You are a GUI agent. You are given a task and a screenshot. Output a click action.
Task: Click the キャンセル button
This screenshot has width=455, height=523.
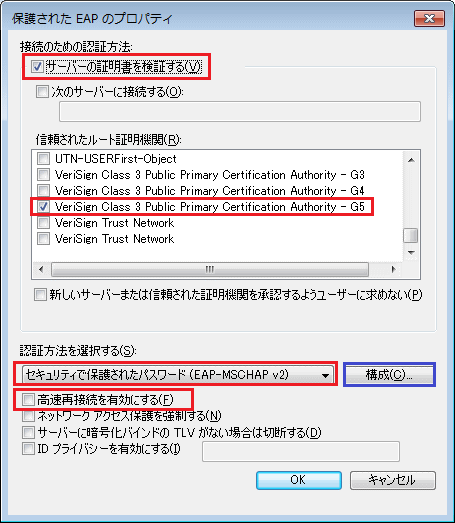[393, 480]
